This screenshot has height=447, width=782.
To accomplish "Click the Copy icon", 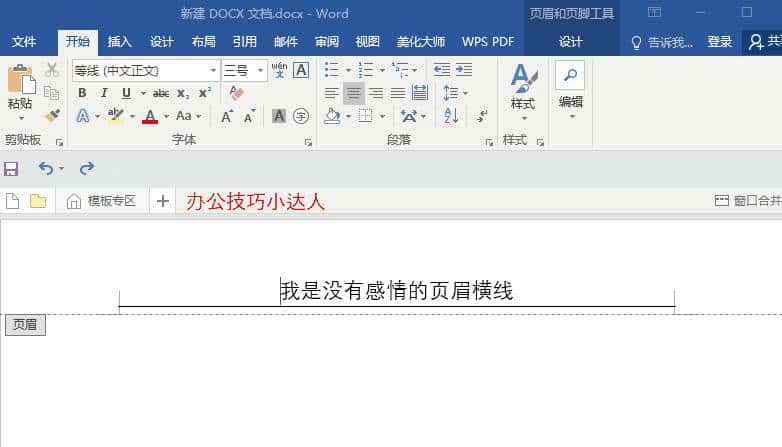I will [x=51, y=93].
